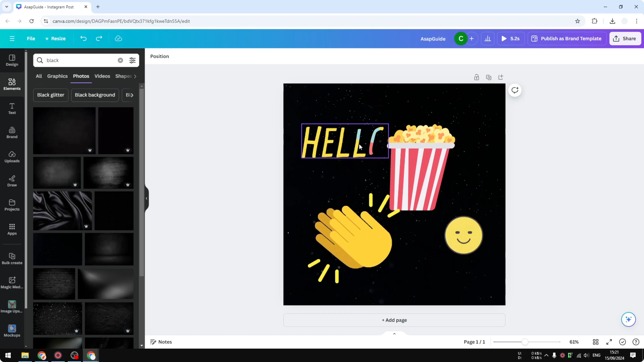Open the C profile avatar

461,38
